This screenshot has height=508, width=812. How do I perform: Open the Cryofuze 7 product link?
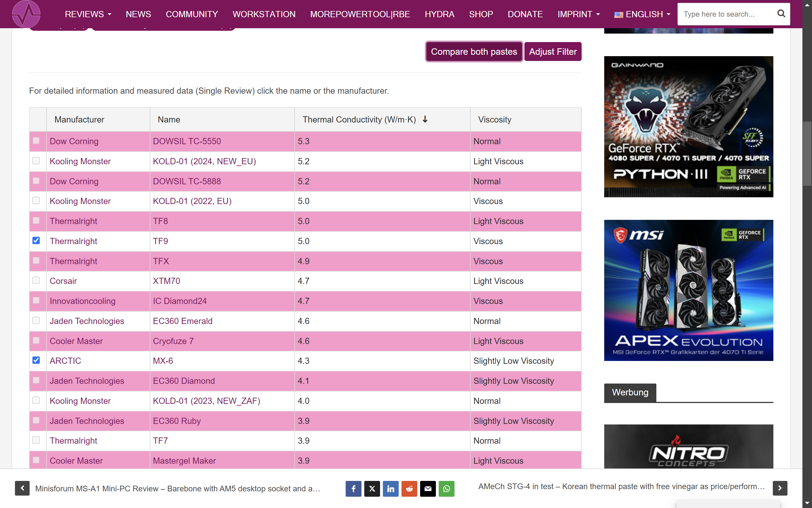[173, 341]
